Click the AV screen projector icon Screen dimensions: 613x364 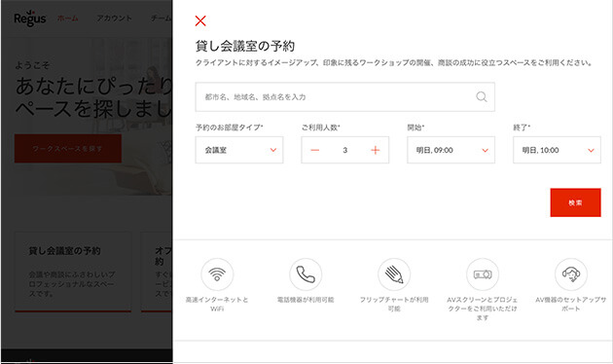[483, 274]
